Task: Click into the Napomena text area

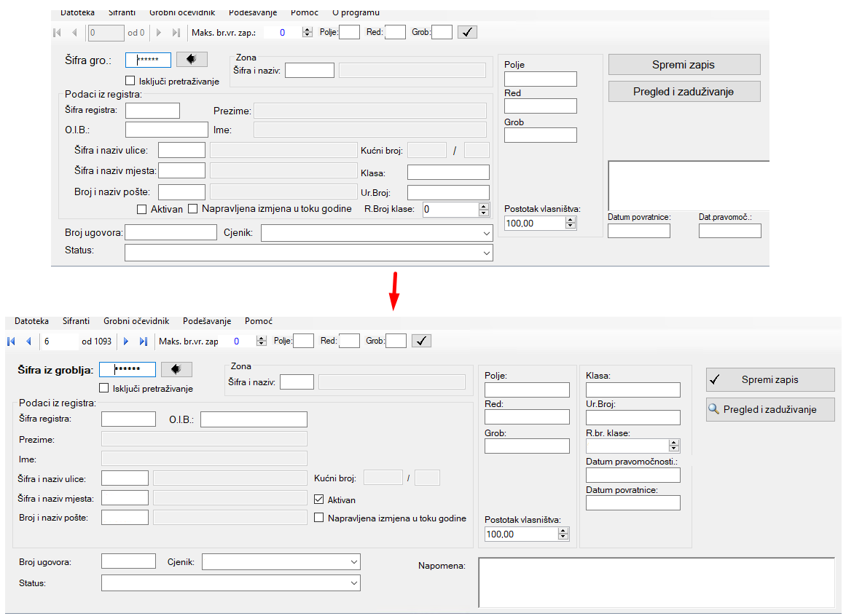Action: coord(656,583)
